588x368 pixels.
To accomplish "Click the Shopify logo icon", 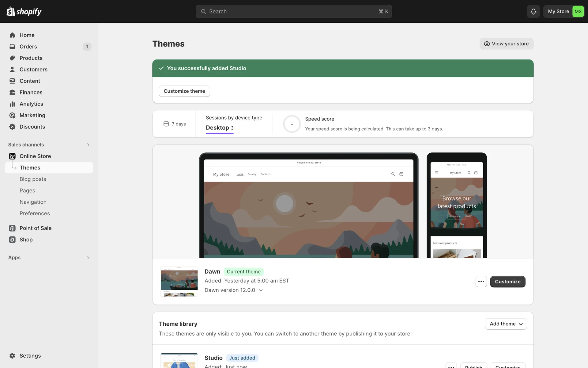I will (11, 11).
